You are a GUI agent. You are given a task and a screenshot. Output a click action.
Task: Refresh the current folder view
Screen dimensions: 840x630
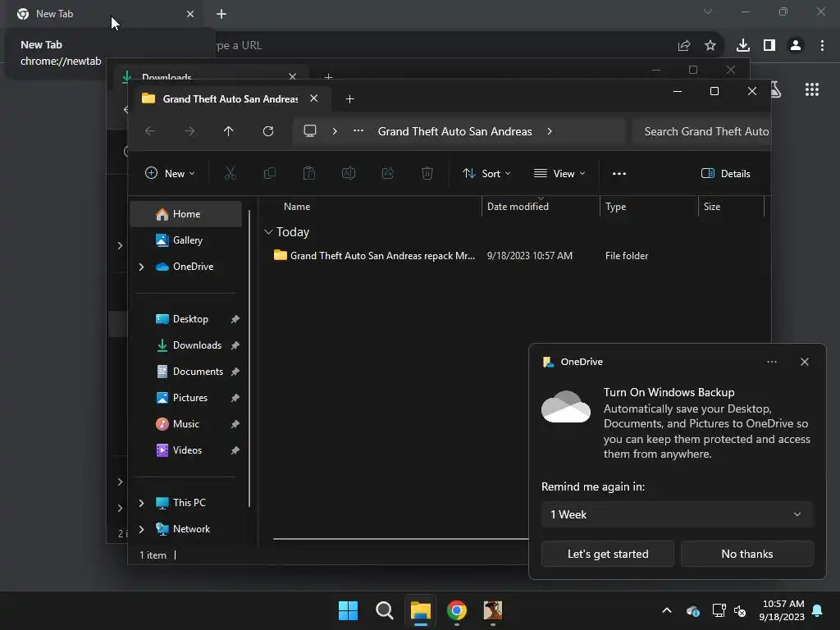point(268,131)
